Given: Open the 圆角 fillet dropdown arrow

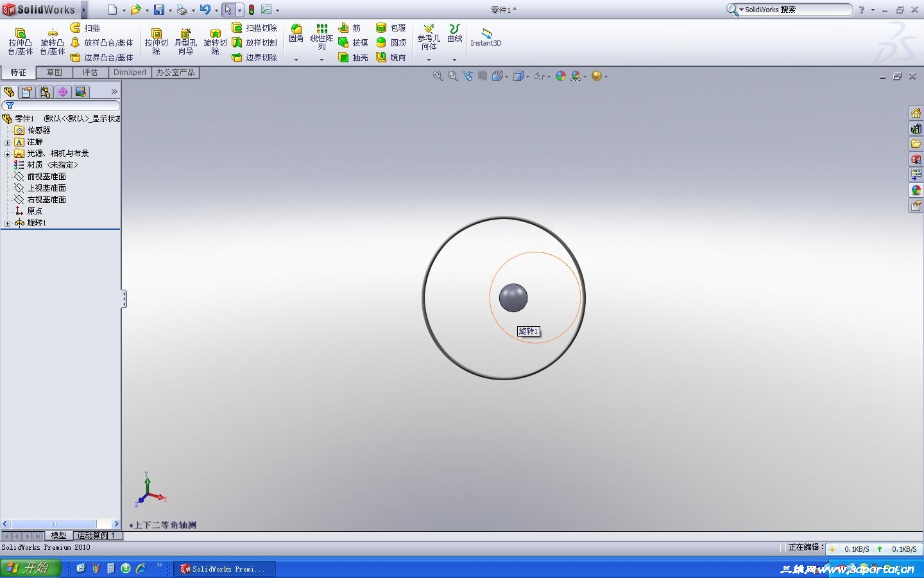Looking at the screenshot, I should [296, 60].
